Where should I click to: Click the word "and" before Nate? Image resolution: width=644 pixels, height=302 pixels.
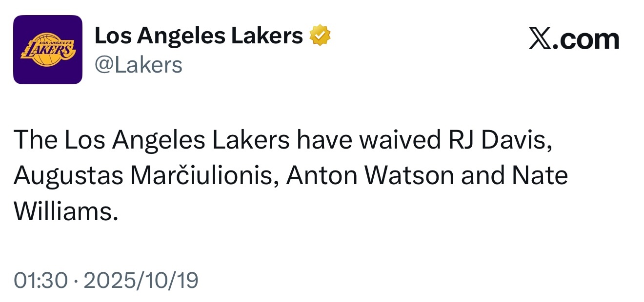[x=482, y=176]
